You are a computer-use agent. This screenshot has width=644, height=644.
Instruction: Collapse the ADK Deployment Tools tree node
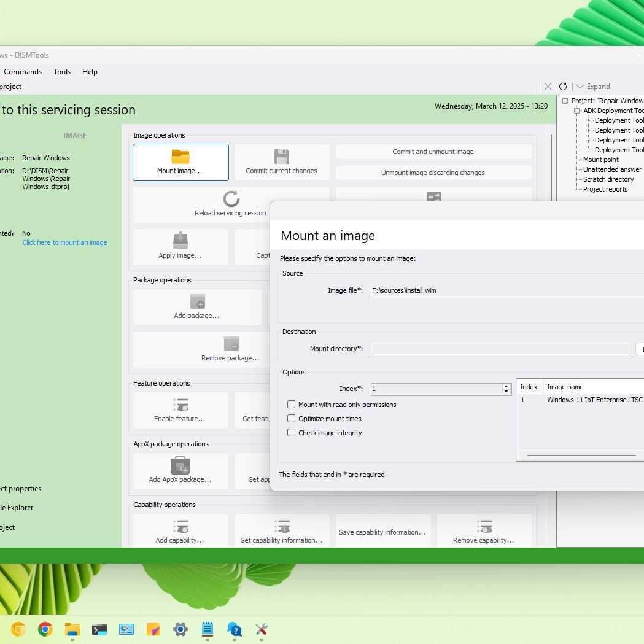click(577, 111)
